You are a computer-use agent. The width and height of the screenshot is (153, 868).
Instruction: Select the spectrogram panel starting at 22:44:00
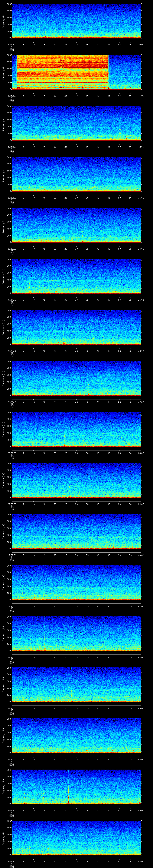tap(77, 786)
